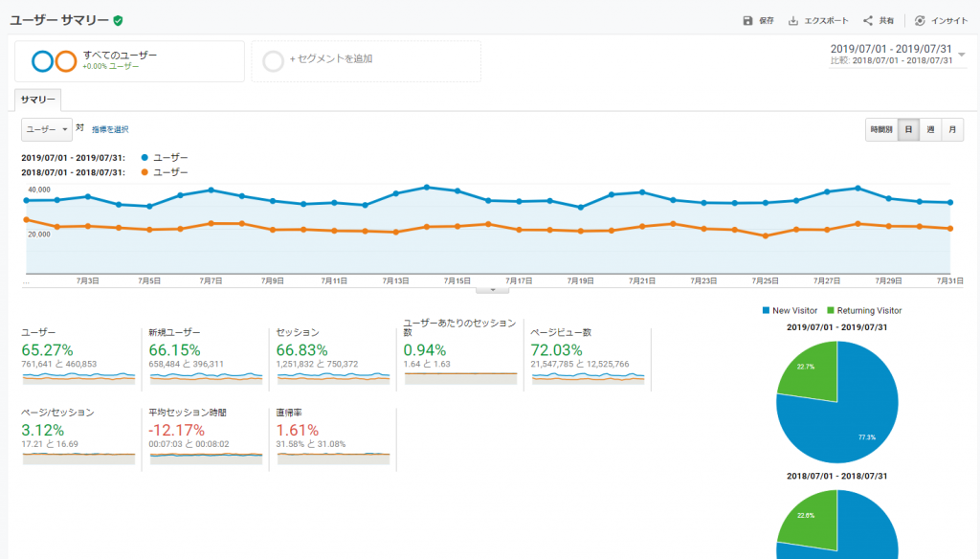Click the ページビュー数 sparkline thumbnail
Screen dimensions: 980x559
click(x=589, y=378)
